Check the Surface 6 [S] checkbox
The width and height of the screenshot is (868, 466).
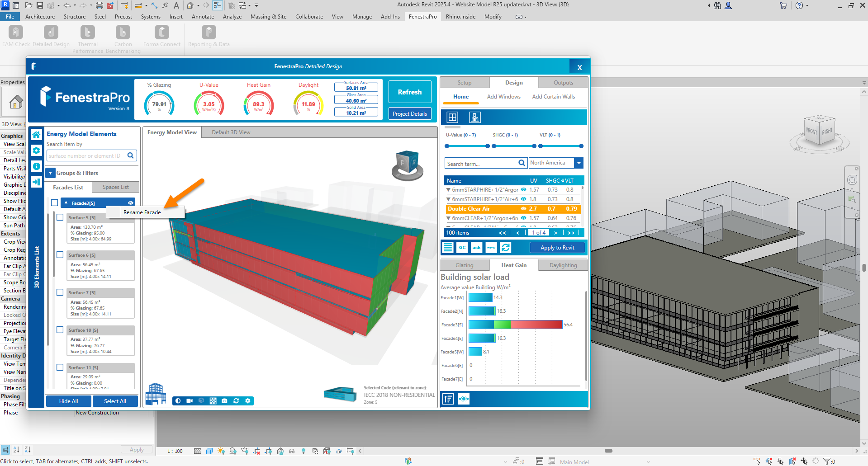(x=60, y=255)
